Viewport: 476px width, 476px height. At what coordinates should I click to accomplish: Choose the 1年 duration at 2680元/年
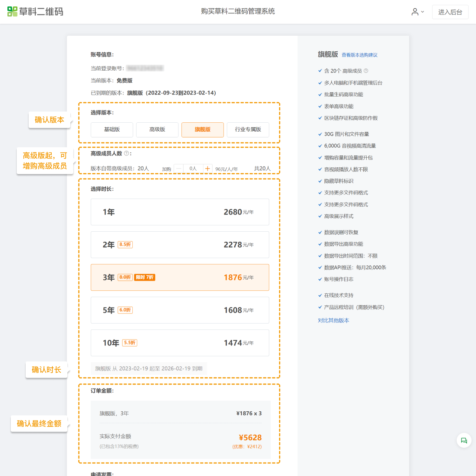(x=180, y=212)
